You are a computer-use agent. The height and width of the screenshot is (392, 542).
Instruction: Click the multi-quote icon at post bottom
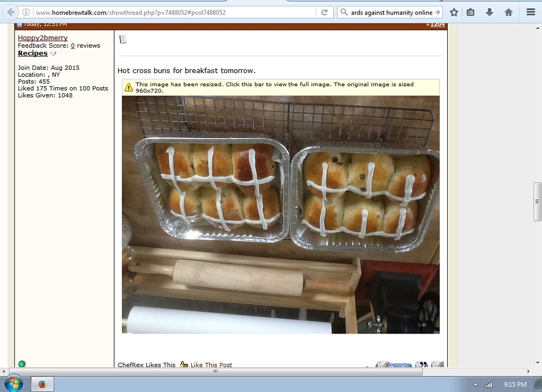(421, 364)
